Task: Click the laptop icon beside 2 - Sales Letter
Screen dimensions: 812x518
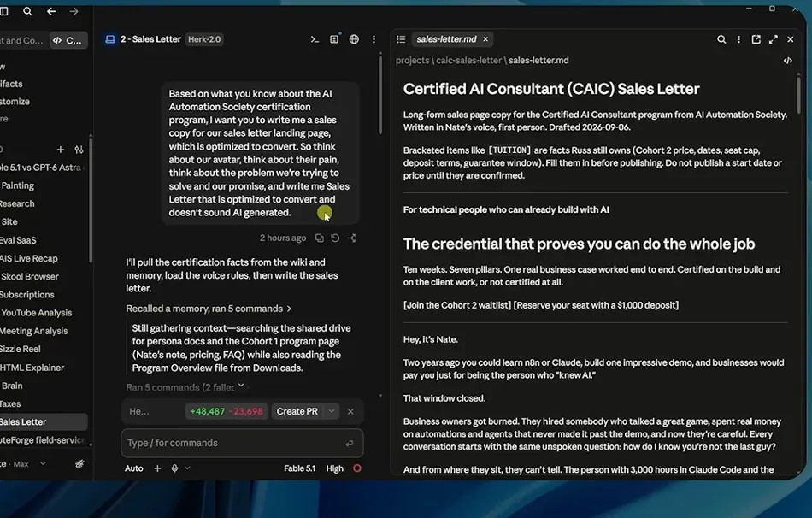Action: point(110,39)
